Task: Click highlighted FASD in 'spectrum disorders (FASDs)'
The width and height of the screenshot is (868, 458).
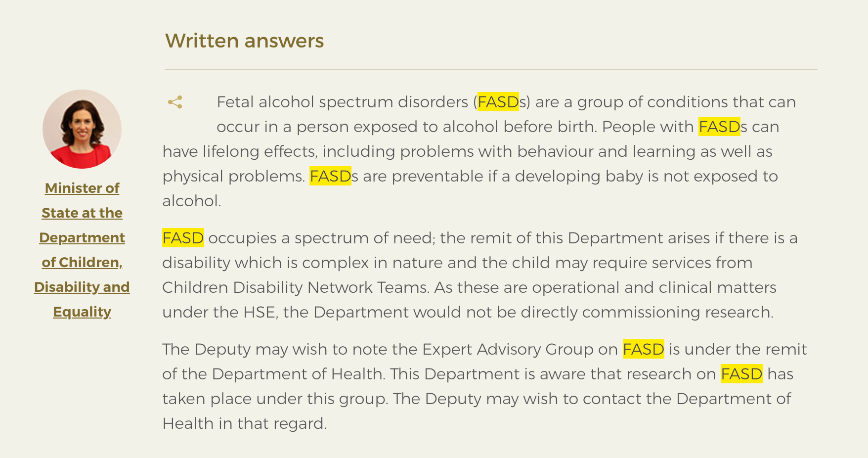Action: [498, 102]
